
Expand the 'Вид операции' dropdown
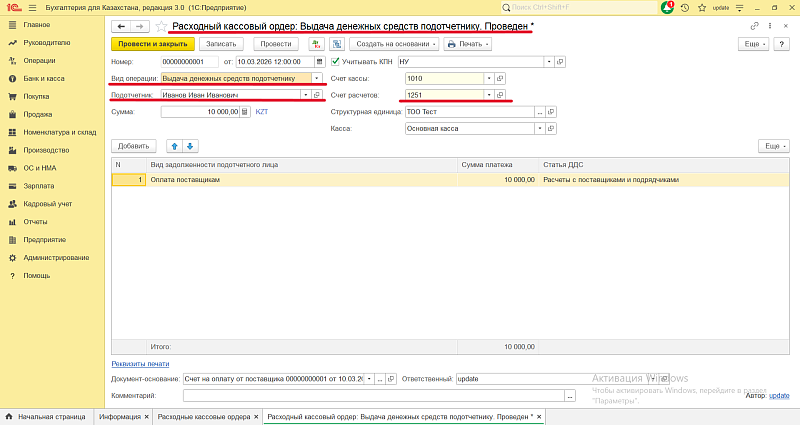[317, 78]
